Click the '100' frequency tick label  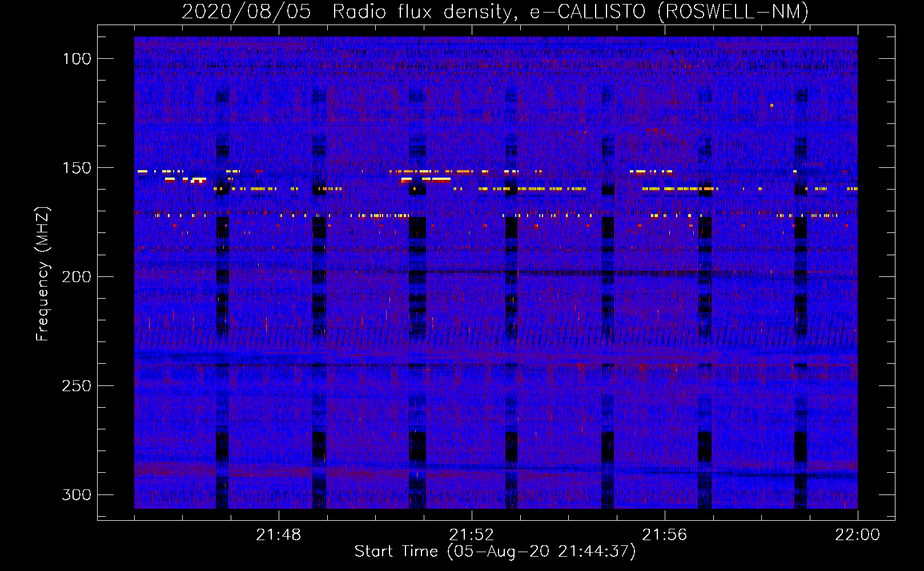point(77,59)
